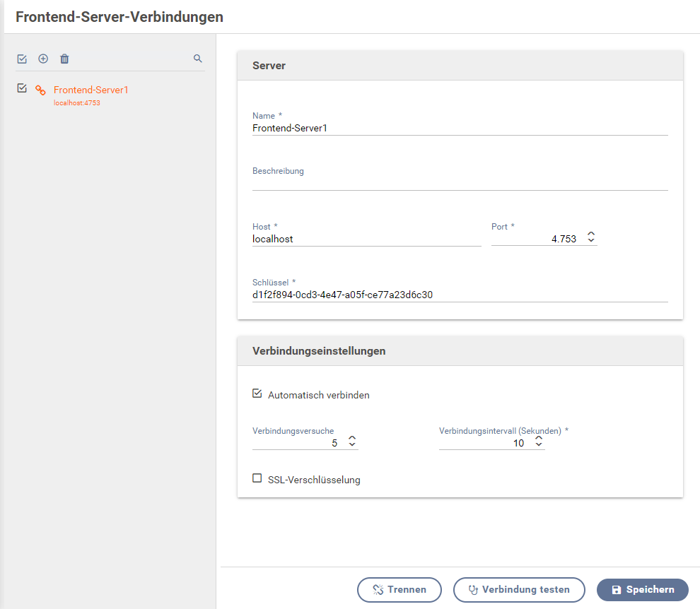Toggle the Frontend-Server1 list checkbox

click(22, 88)
